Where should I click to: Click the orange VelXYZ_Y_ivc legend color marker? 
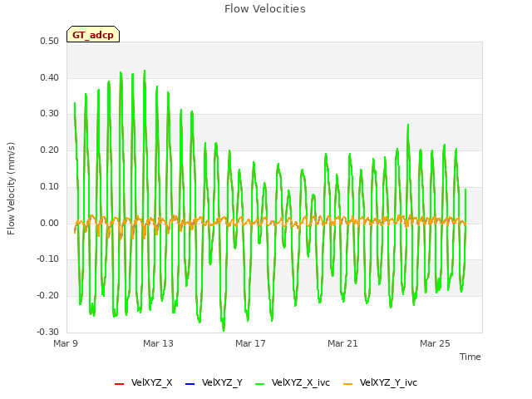(x=348, y=384)
